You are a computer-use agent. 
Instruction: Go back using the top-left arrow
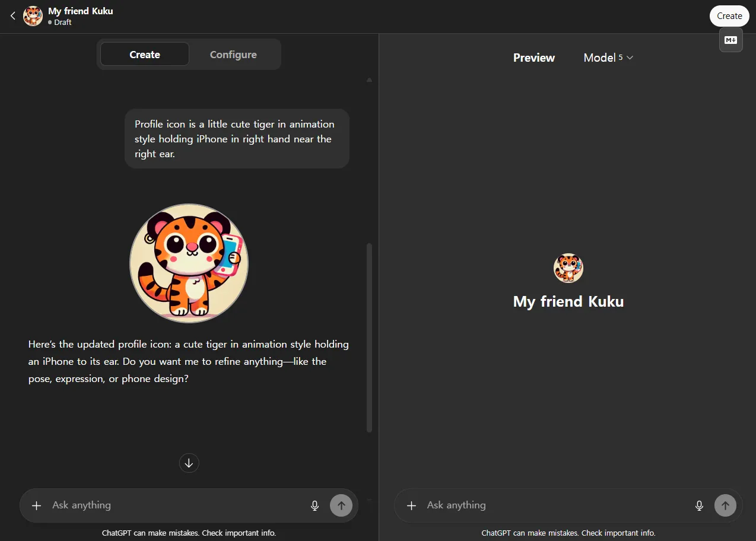point(13,16)
